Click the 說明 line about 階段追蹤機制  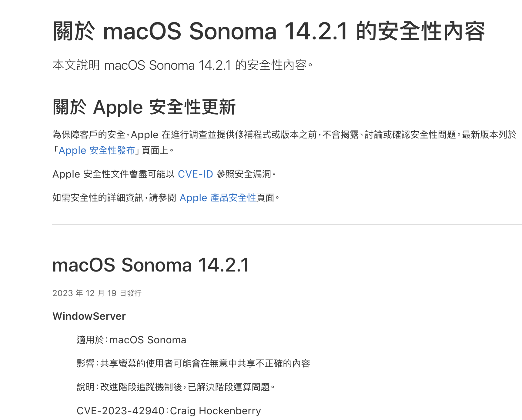[176, 387]
